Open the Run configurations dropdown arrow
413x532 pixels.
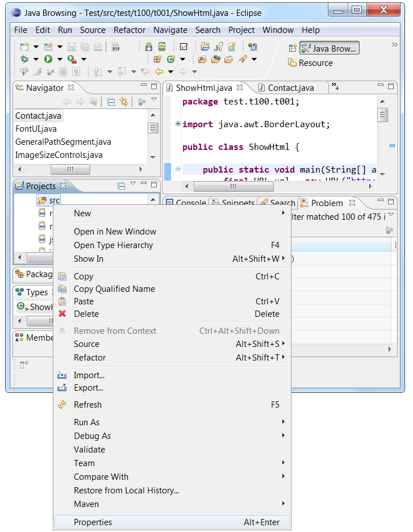[60, 60]
